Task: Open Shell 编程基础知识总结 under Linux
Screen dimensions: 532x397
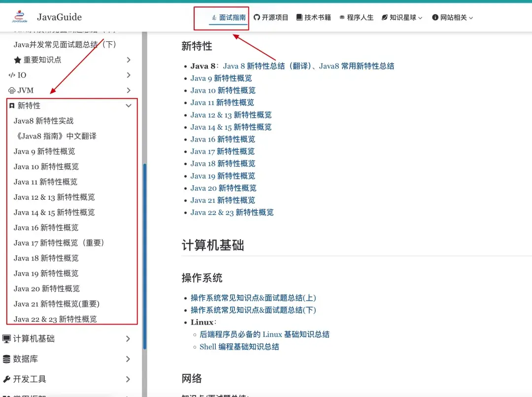Action: [x=239, y=347]
